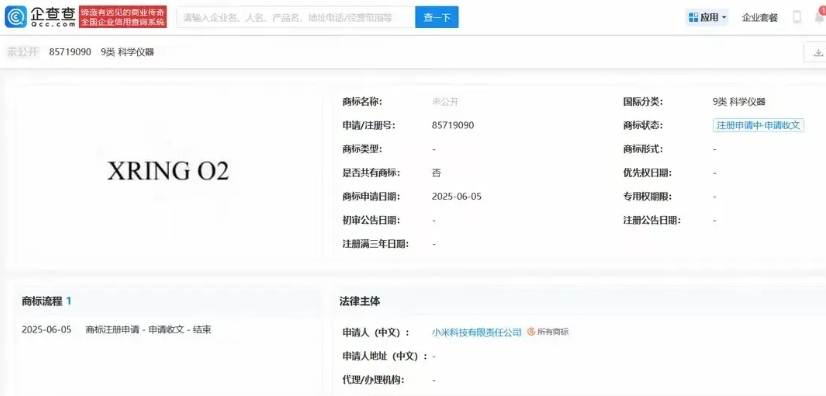Click the 商标流程 section heading
The width and height of the screenshot is (826, 396).
pyautogui.click(x=42, y=301)
